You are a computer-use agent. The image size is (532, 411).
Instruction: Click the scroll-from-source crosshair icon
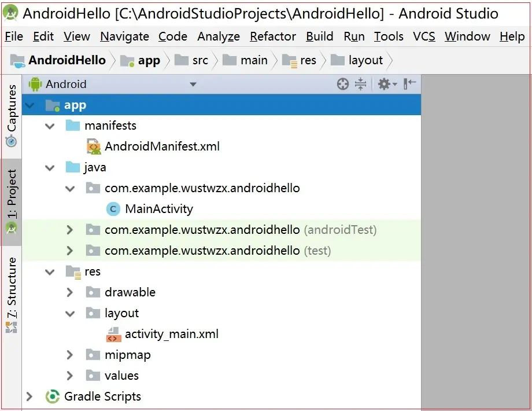343,84
